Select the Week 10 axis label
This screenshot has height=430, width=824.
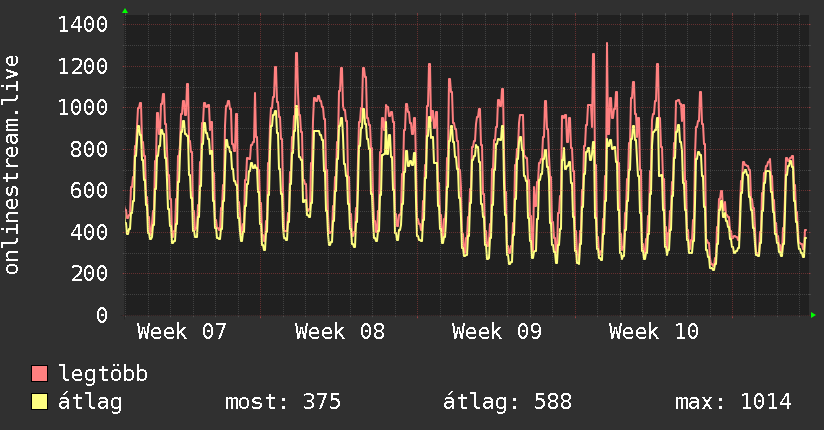pyautogui.click(x=654, y=331)
